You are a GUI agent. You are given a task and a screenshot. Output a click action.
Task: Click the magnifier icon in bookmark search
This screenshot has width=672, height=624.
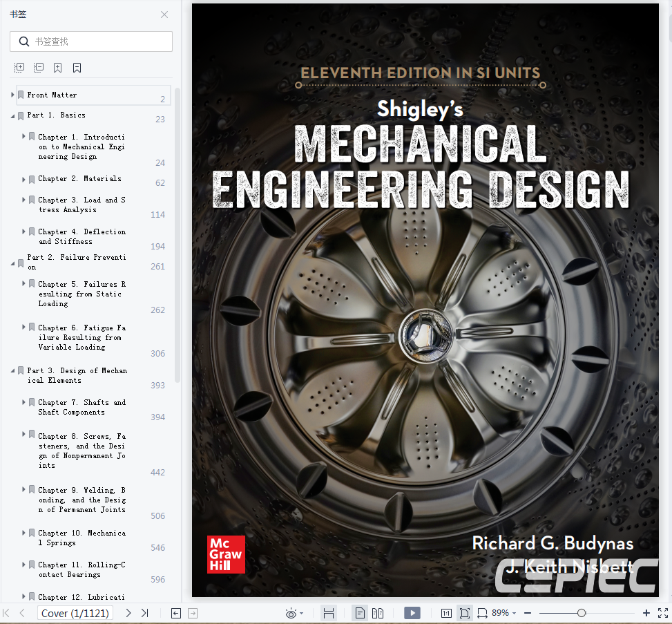coord(24,41)
